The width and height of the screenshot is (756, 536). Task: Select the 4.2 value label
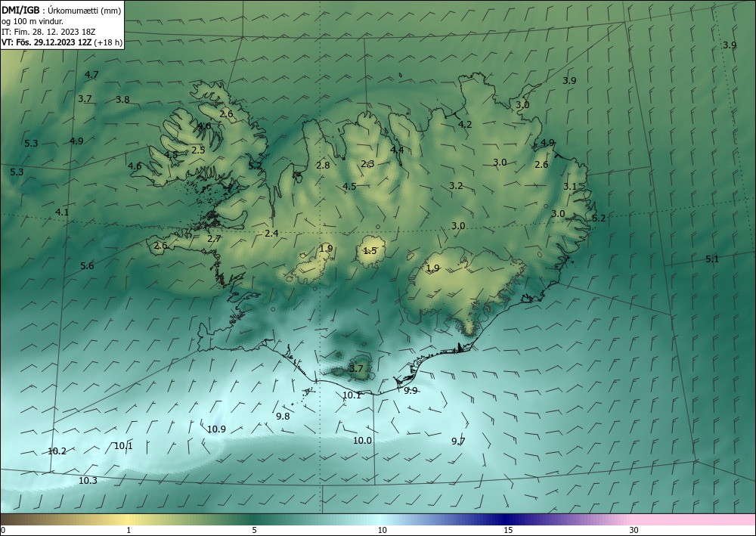coord(465,124)
